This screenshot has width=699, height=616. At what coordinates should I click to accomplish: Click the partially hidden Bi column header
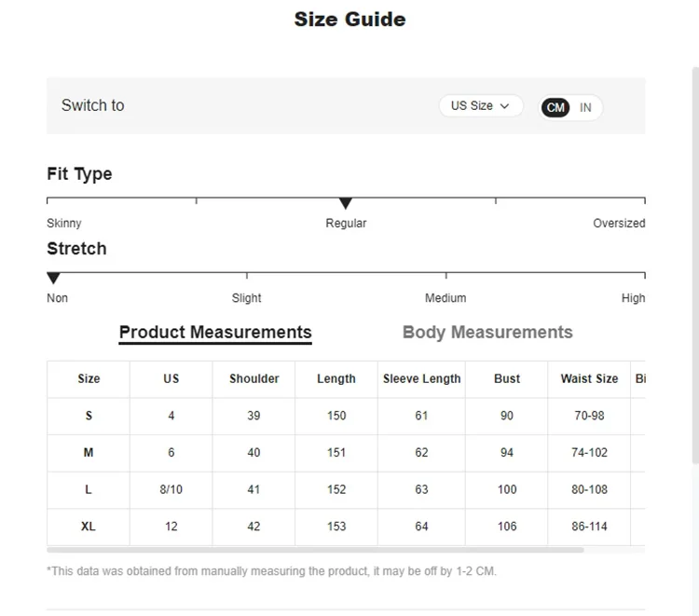pos(638,379)
